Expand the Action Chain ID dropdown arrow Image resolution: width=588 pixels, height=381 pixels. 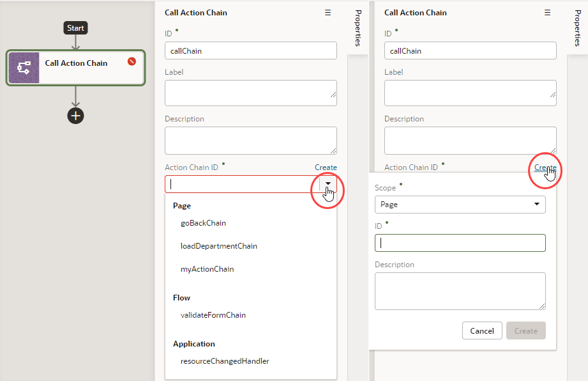328,183
